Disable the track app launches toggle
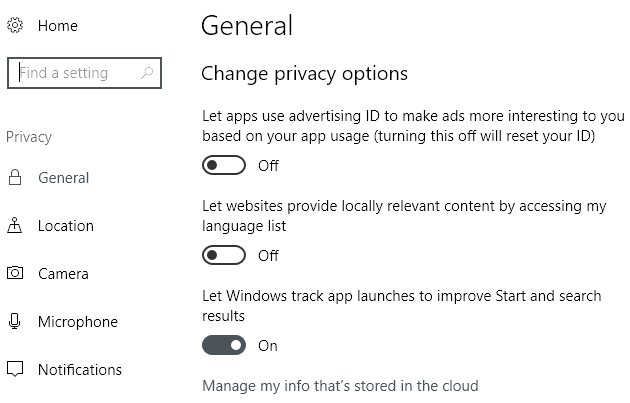Viewport: 630px width, 403px height. (x=224, y=345)
